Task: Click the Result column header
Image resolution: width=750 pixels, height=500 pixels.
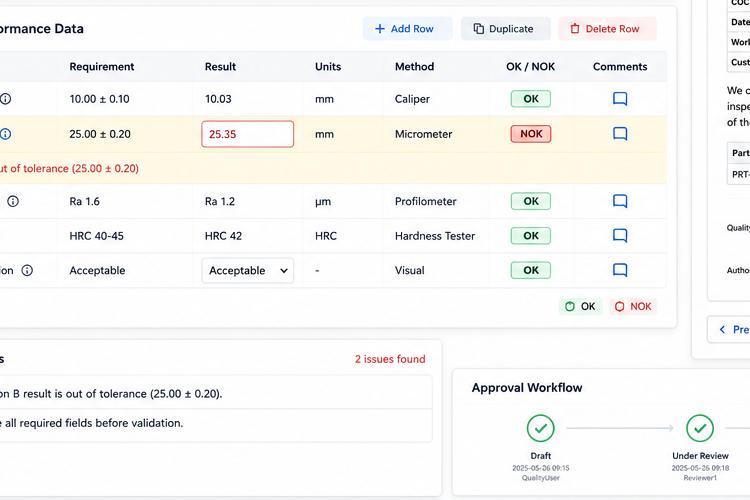Action: 221,67
